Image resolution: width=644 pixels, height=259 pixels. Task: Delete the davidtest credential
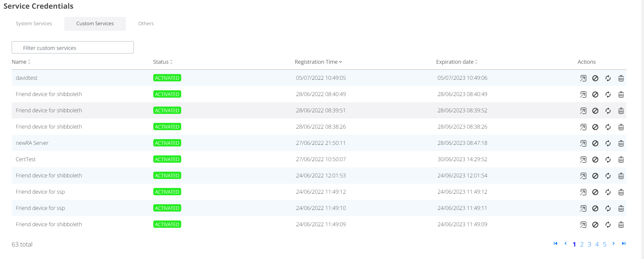[621, 78]
